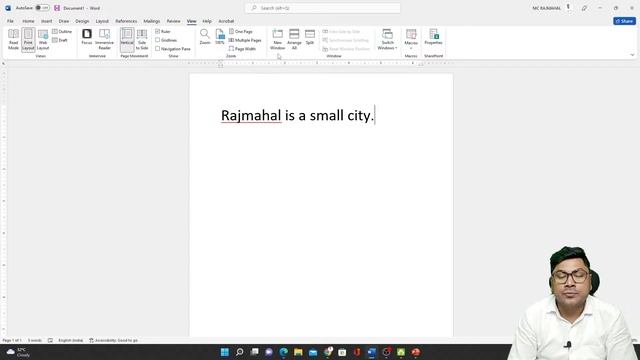Click Arrange All windows
The width and height of the screenshot is (640, 360).
click(x=294, y=40)
